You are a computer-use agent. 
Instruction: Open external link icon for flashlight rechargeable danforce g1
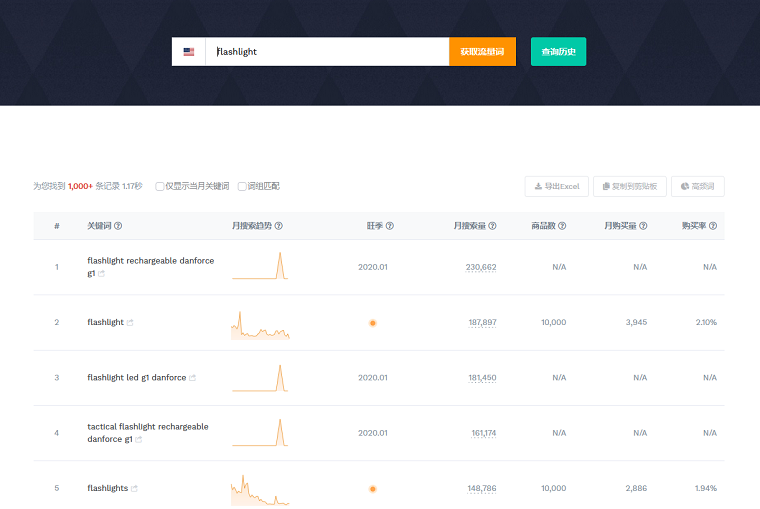(x=101, y=274)
